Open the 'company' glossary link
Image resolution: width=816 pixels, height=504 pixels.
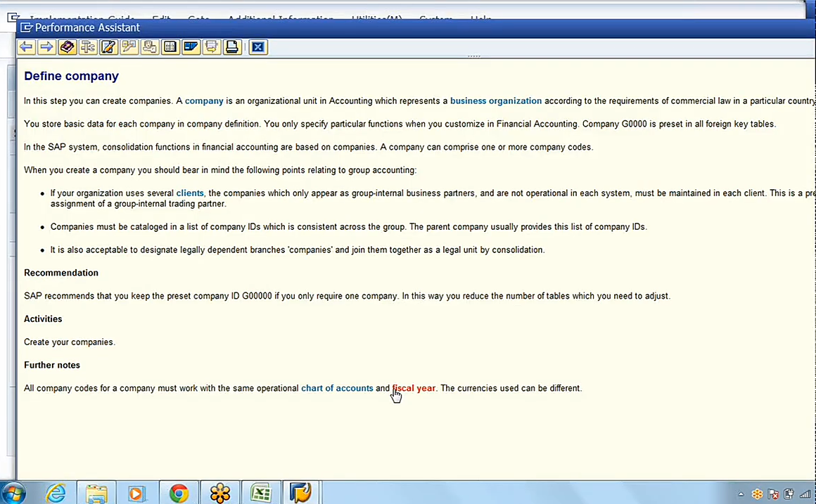(x=204, y=101)
